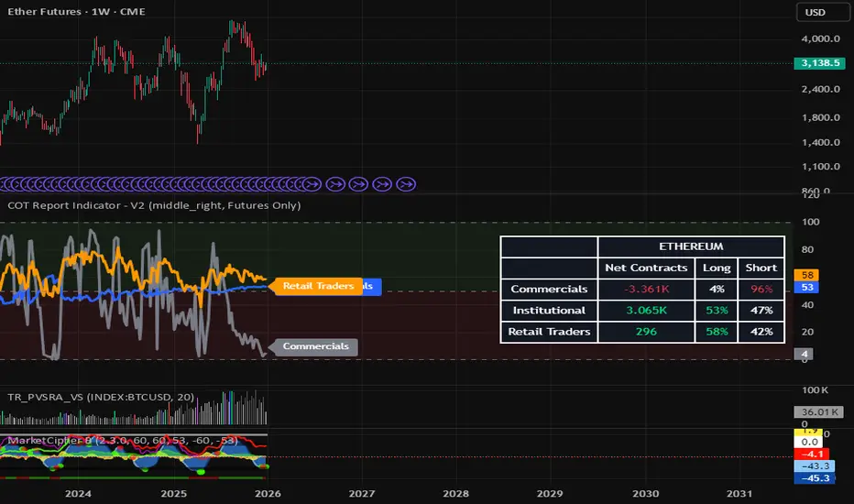The width and height of the screenshot is (854, 504).
Task: Click the Commercials row label in table
Action: (549, 290)
